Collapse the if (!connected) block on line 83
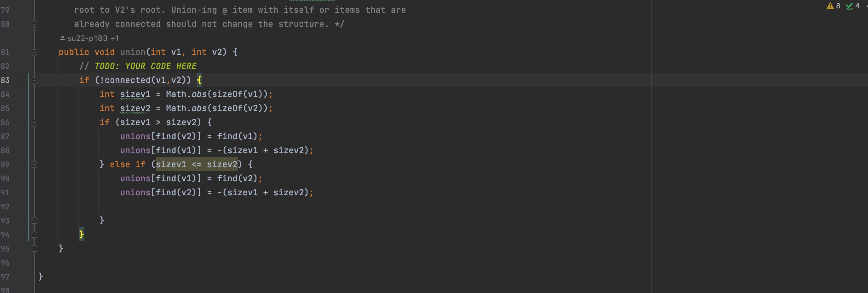The height and width of the screenshot is (293, 868). pyautogui.click(x=34, y=80)
